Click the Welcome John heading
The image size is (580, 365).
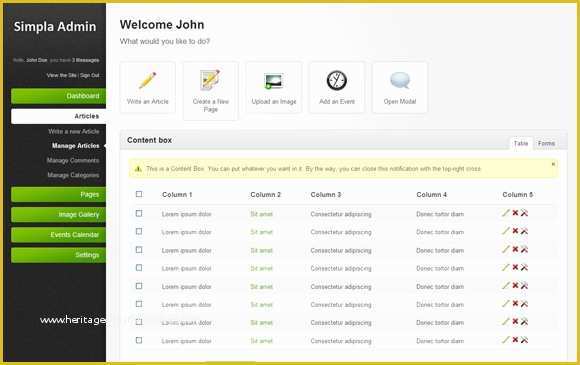tap(162, 25)
